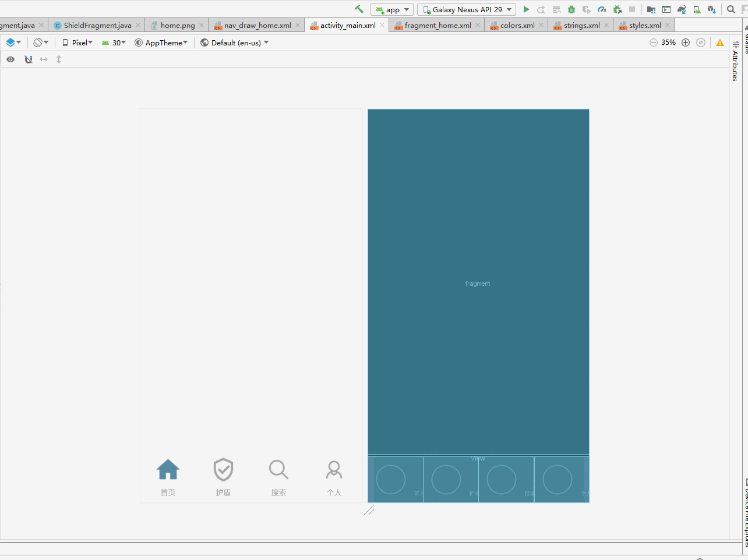Open the Project Structure icon
Image resolution: width=748 pixels, height=560 pixels.
[x=651, y=9]
